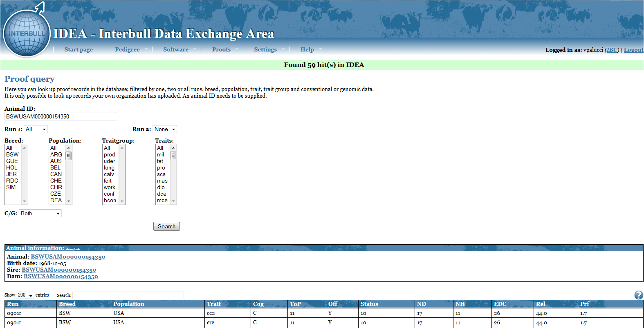Click the Logout link
This screenshot has width=644, height=328.
(x=633, y=50)
